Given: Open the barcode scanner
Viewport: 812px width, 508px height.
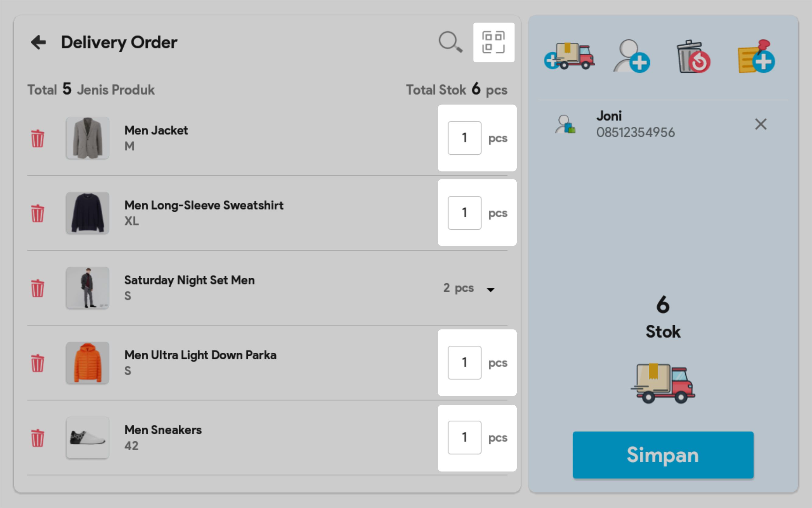Looking at the screenshot, I should click(x=493, y=42).
